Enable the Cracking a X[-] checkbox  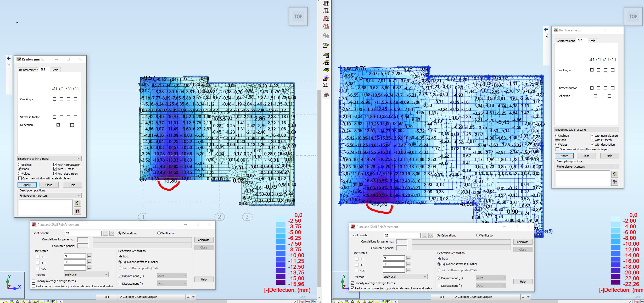54,99
